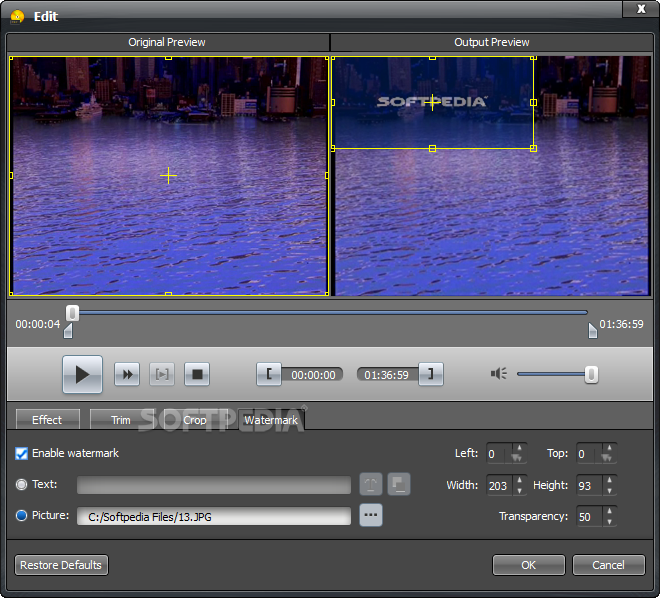Click the crop top-center handle in Original Preview

point(168,58)
